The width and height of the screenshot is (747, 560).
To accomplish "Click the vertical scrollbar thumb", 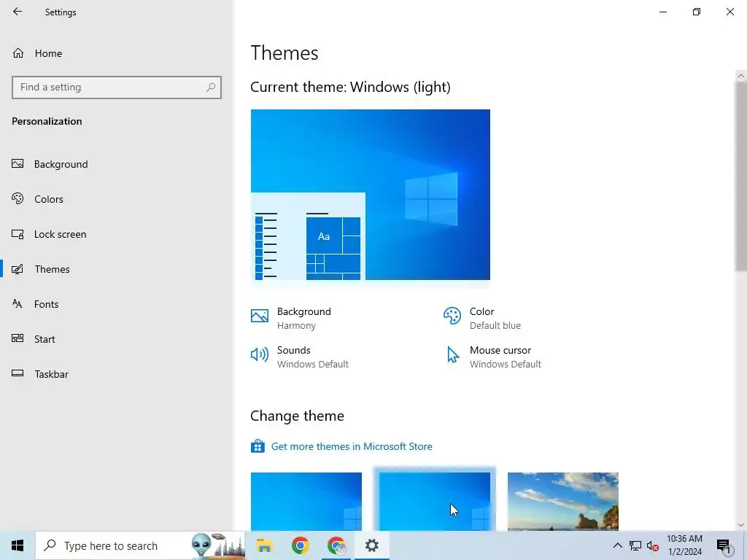I will 741,176.
